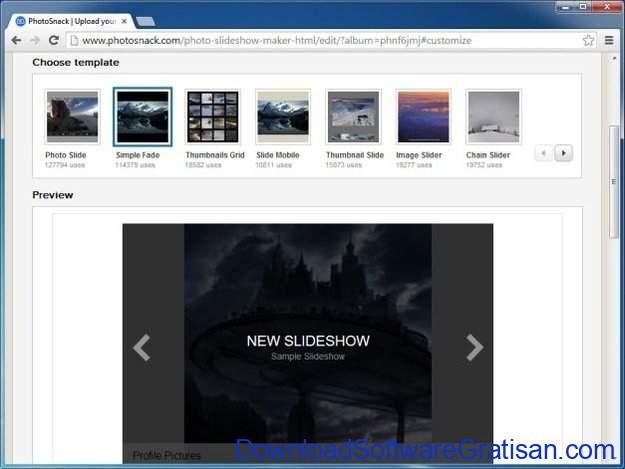
Task: Bookmark page with the star icon
Action: point(588,40)
